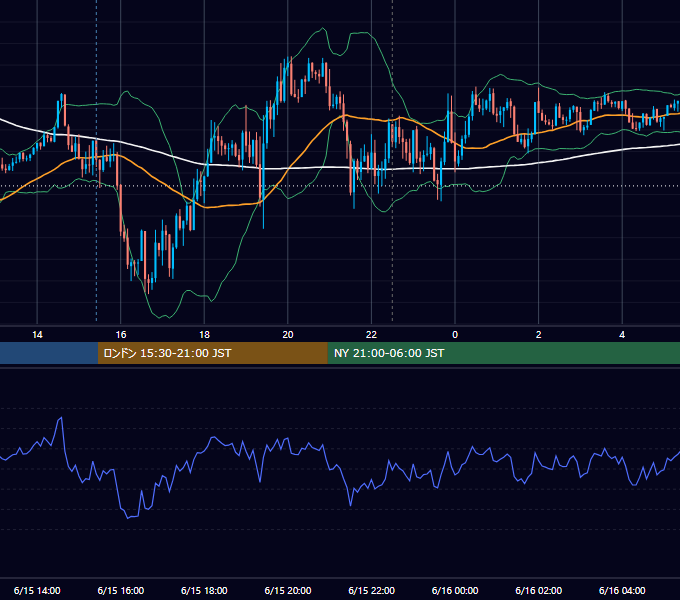The height and width of the screenshot is (600, 680).
Task: Click the 6/16 00:00 date label
Action: coord(455,590)
